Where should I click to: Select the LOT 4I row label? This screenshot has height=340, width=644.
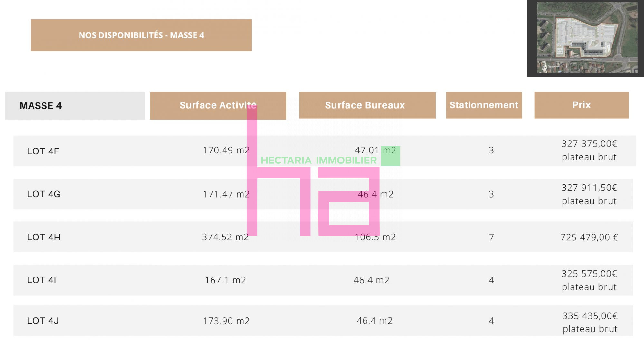pyautogui.click(x=42, y=280)
